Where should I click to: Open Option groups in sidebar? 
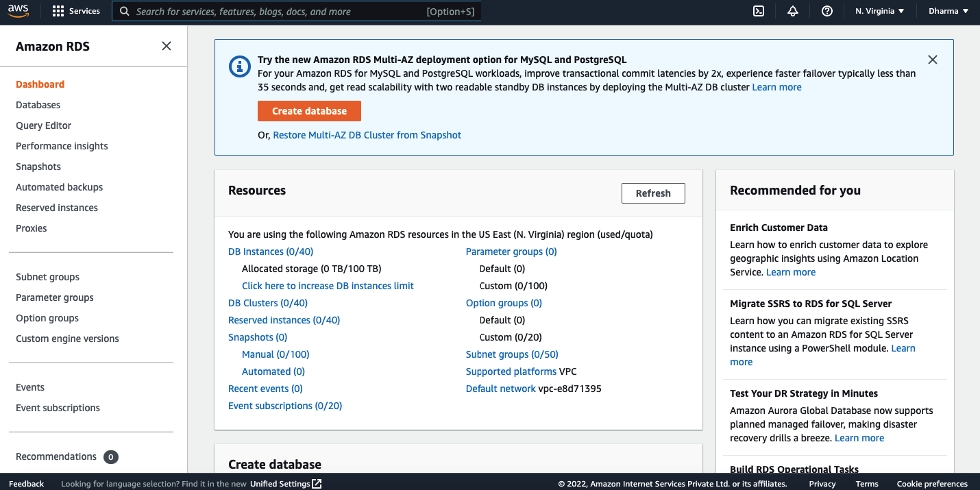[x=47, y=318]
